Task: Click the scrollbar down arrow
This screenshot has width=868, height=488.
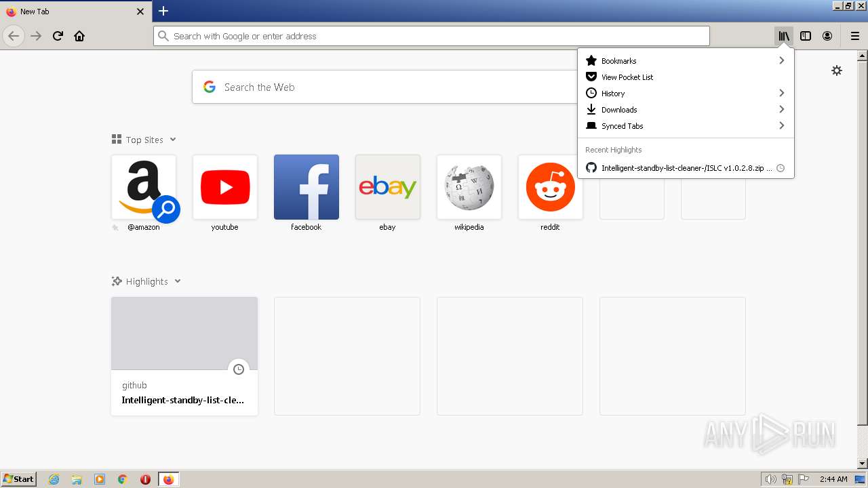Action: [x=863, y=464]
